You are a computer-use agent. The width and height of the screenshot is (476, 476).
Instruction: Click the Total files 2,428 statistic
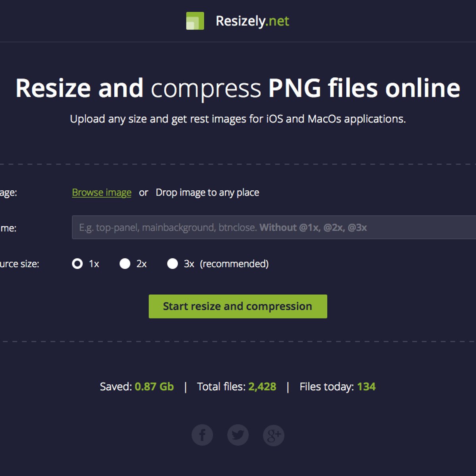[x=236, y=387]
